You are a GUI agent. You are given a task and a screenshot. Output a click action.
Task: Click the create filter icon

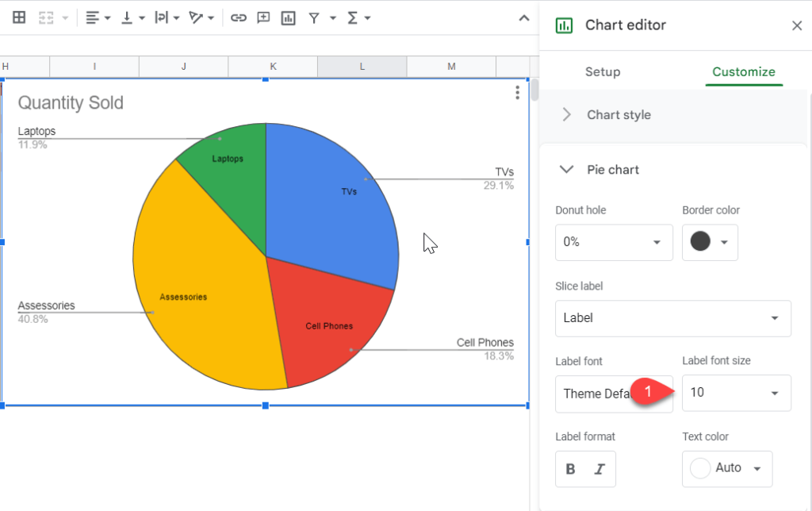pyautogui.click(x=314, y=18)
